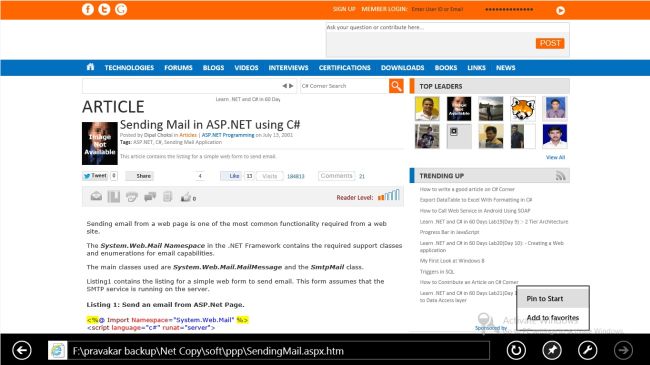Open Export DataTable to Excel trending link

coord(476,200)
